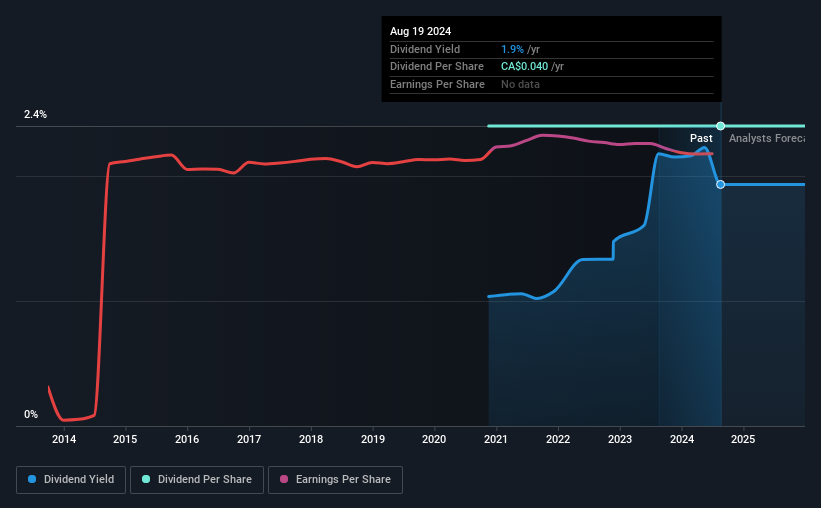Toggle the Dividend Yield legend button
The image size is (821, 508).
(71, 480)
